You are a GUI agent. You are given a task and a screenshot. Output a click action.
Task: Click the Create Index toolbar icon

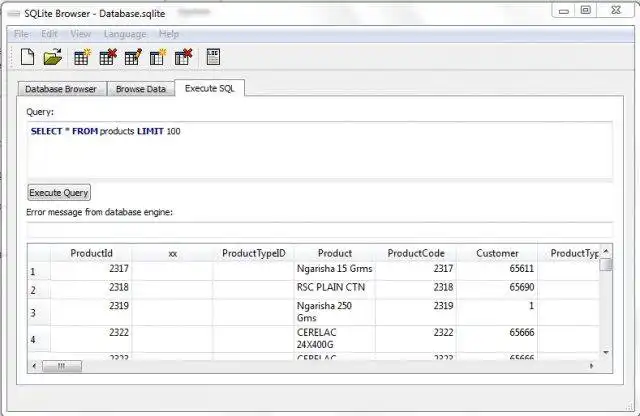point(158,57)
